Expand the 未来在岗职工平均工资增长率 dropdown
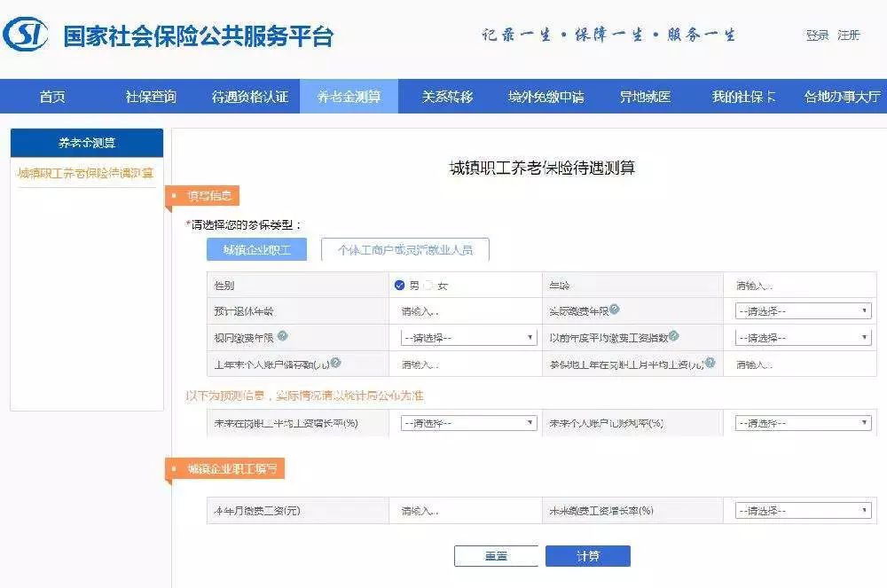The width and height of the screenshot is (887, 588). pos(467,422)
